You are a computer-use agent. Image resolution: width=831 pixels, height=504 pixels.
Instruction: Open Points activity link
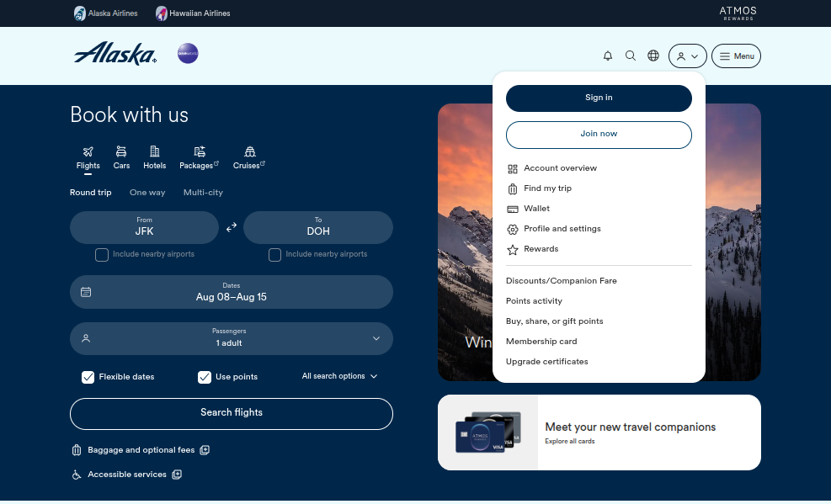(x=534, y=300)
